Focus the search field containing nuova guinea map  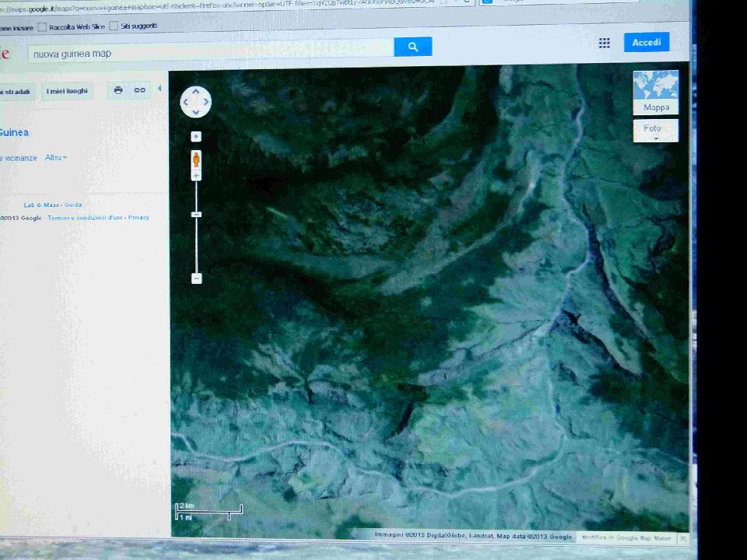point(212,52)
